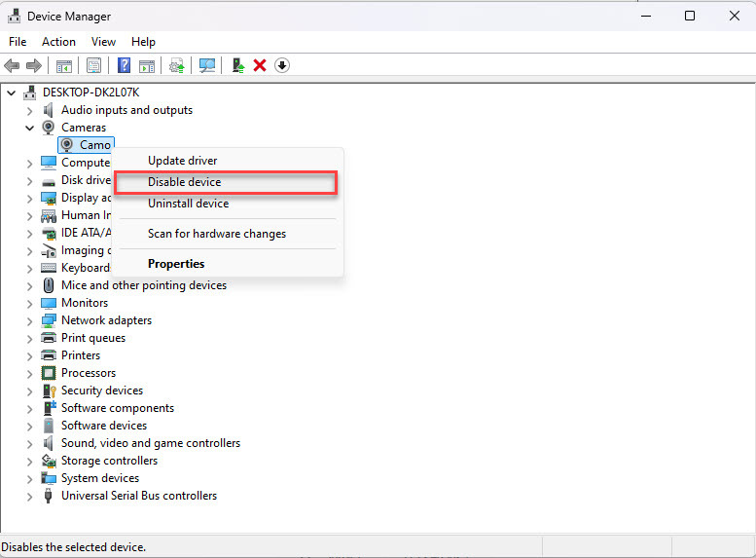Expand Audio inputs and outputs

(x=29, y=110)
